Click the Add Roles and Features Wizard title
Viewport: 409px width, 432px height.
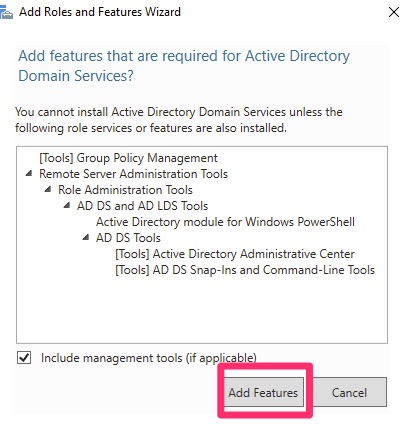click(100, 12)
